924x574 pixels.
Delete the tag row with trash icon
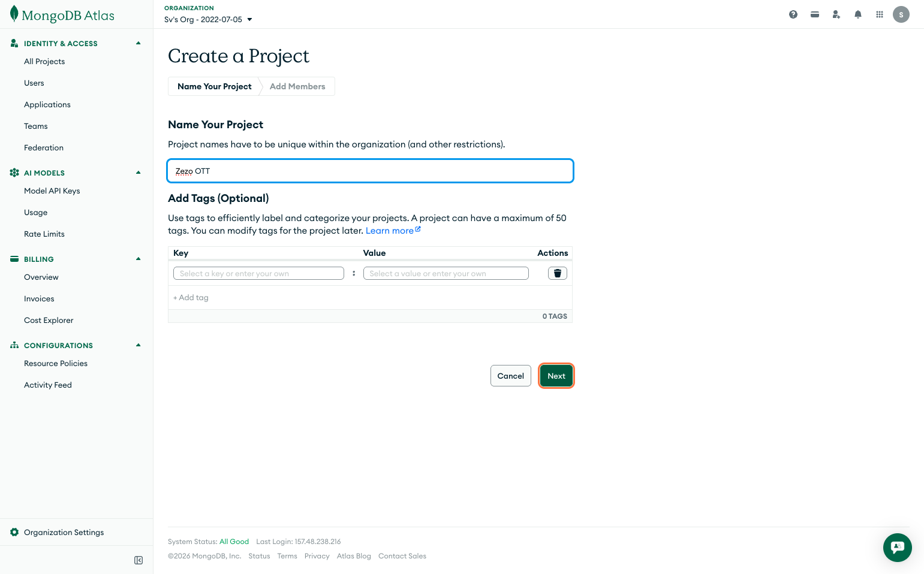tap(557, 273)
